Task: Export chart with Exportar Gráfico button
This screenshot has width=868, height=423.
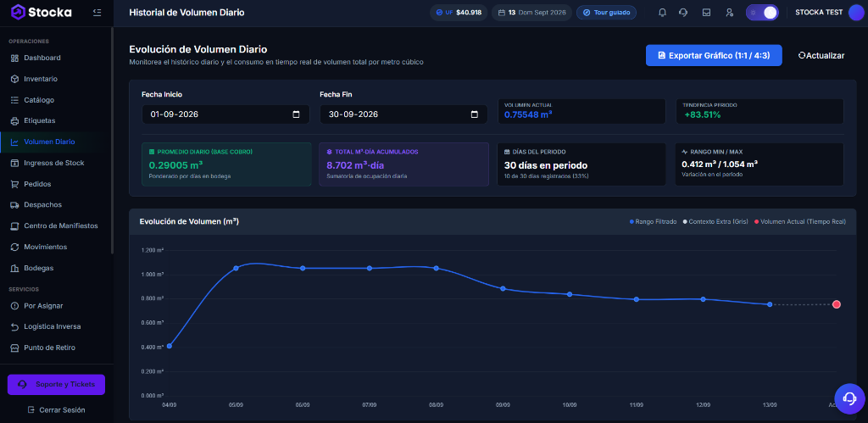Action: (x=714, y=55)
